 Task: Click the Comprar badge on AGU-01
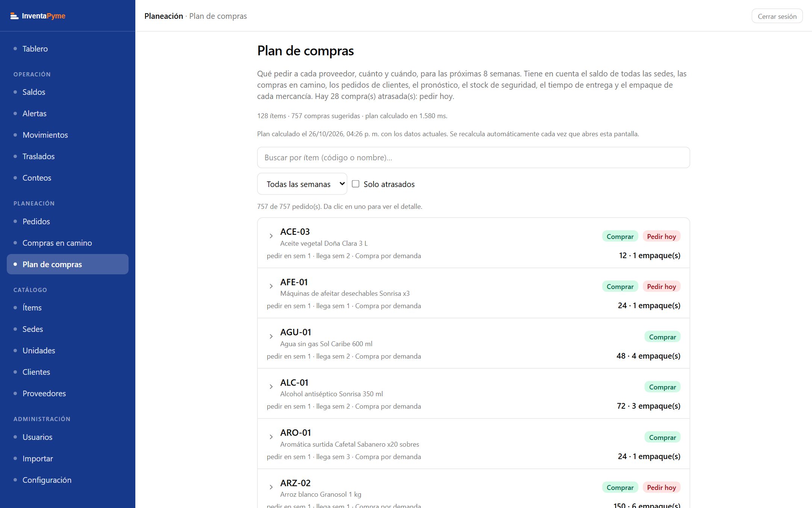tap(662, 337)
